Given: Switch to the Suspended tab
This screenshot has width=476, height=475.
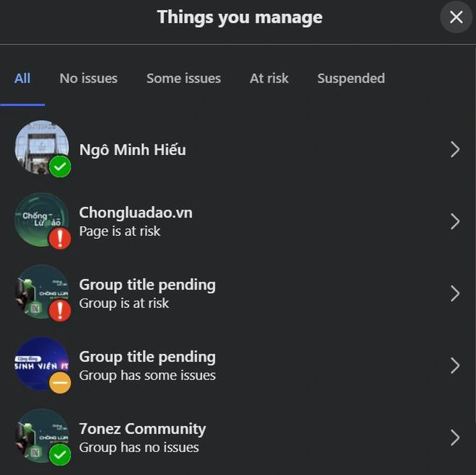Looking at the screenshot, I should 351,78.
